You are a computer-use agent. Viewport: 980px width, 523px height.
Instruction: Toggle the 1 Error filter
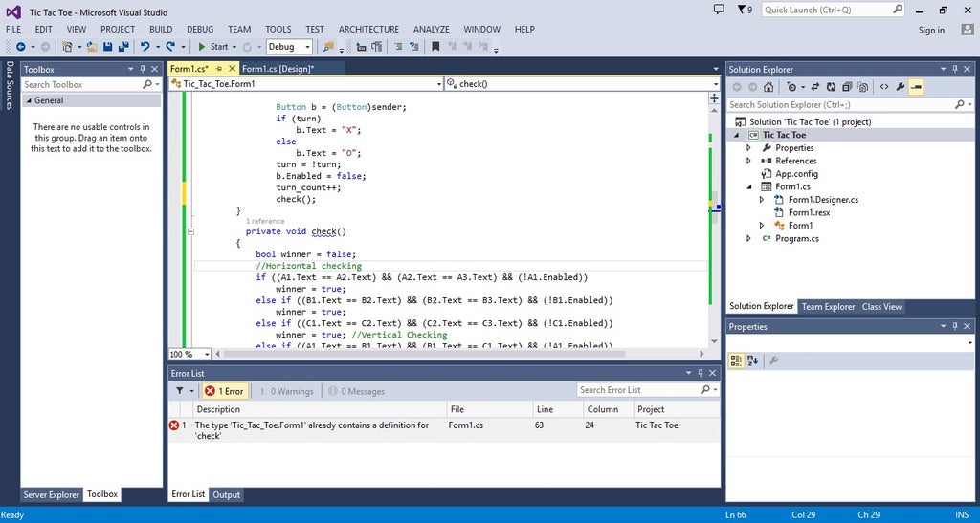(225, 391)
